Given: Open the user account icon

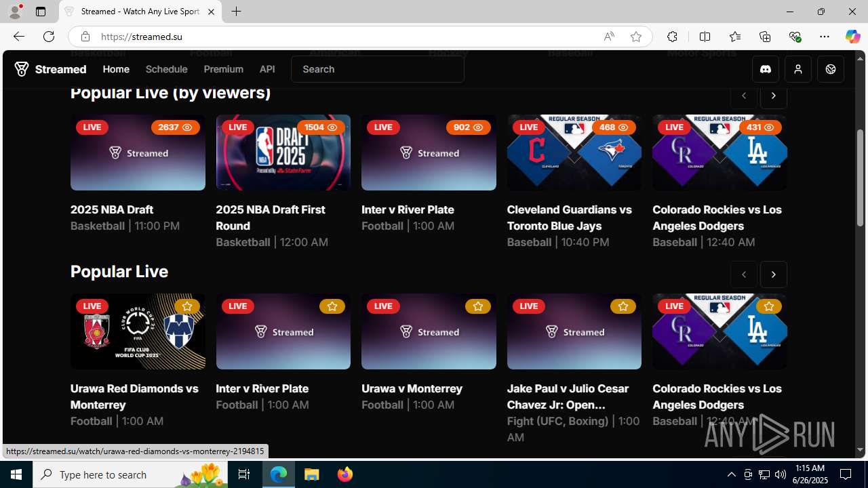Looking at the screenshot, I should click(798, 69).
